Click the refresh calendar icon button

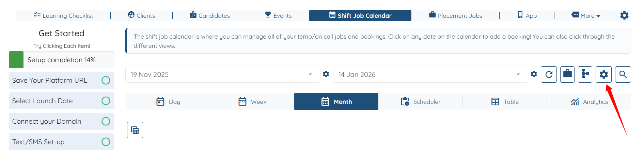549,74
